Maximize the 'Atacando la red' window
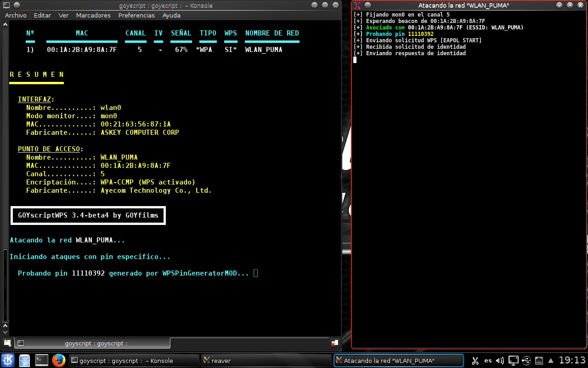 click(570, 6)
